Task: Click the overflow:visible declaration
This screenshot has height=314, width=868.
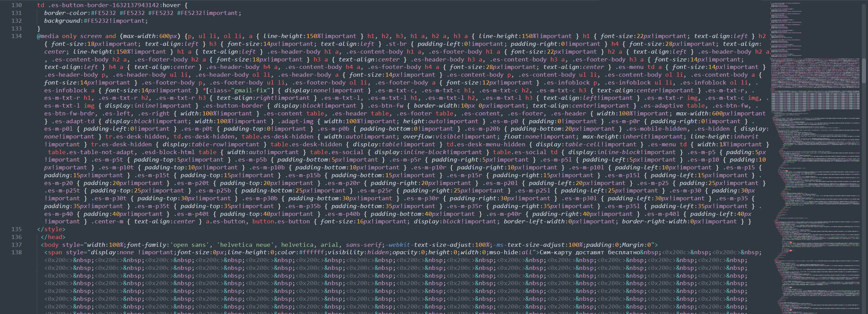Action: [x=432, y=136]
